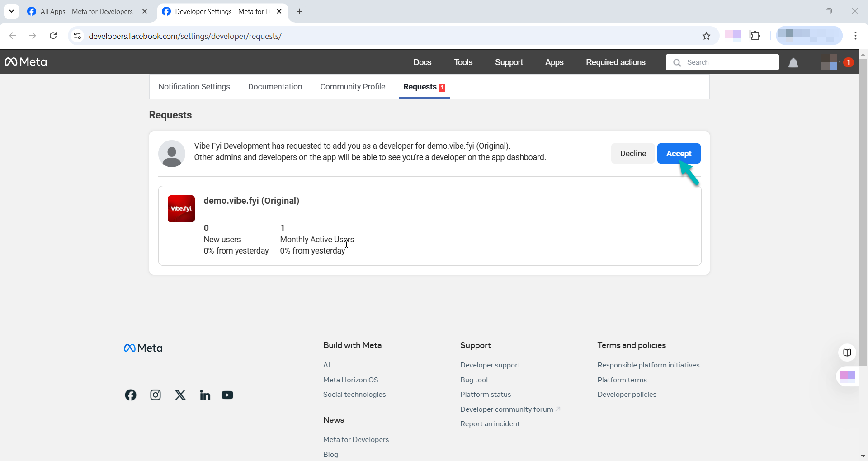868x461 pixels.
Task: Click the New users label
Action: pos(222,240)
